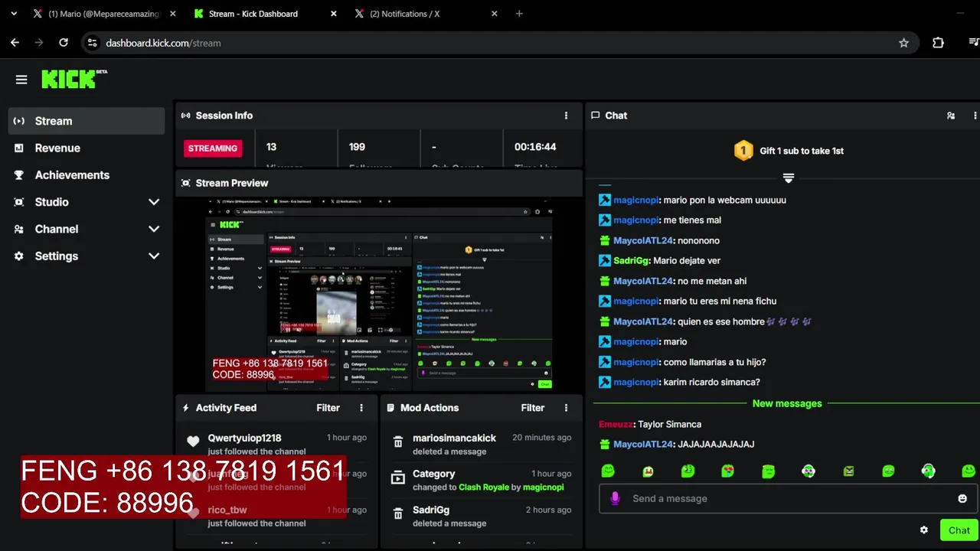
Task: Close the Stream - Kick Dashboard tab
Action: [x=333, y=14]
